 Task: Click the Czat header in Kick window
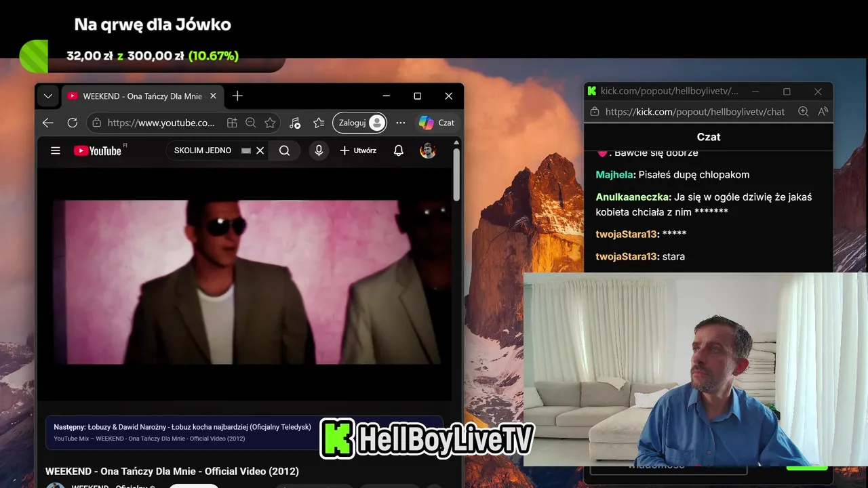pyautogui.click(x=709, y=137)
